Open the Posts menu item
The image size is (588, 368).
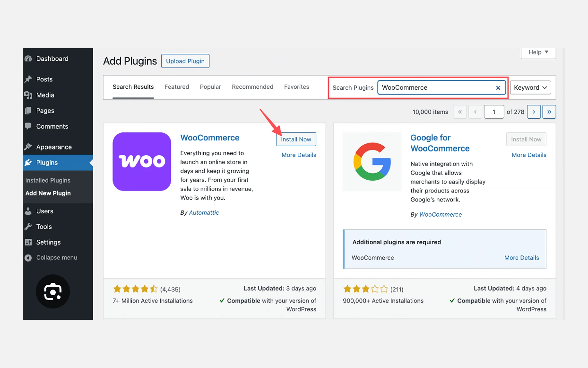pyautogui.click(x=58, y=79)
